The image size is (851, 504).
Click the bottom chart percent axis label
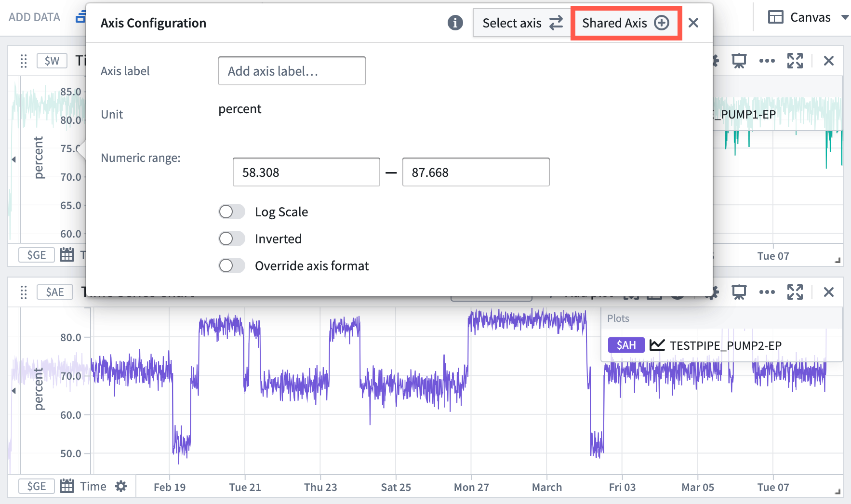pos(39,389)
